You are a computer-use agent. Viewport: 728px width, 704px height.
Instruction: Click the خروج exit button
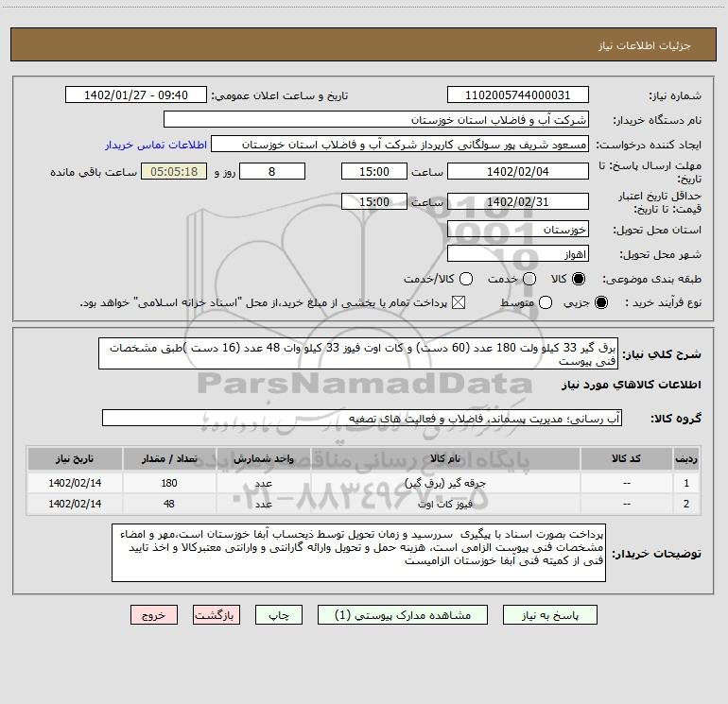click(x=154, y=615)
